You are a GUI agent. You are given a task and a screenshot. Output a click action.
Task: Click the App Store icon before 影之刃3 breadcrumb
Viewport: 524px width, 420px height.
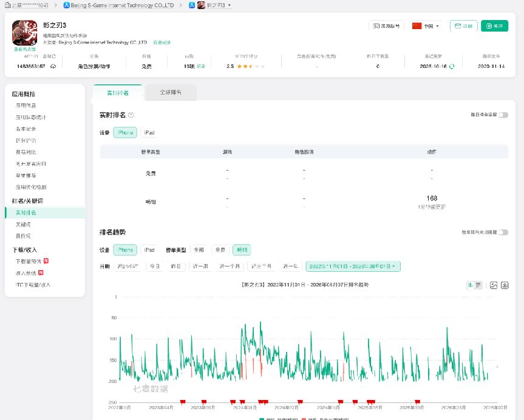[x=192, y=5]
